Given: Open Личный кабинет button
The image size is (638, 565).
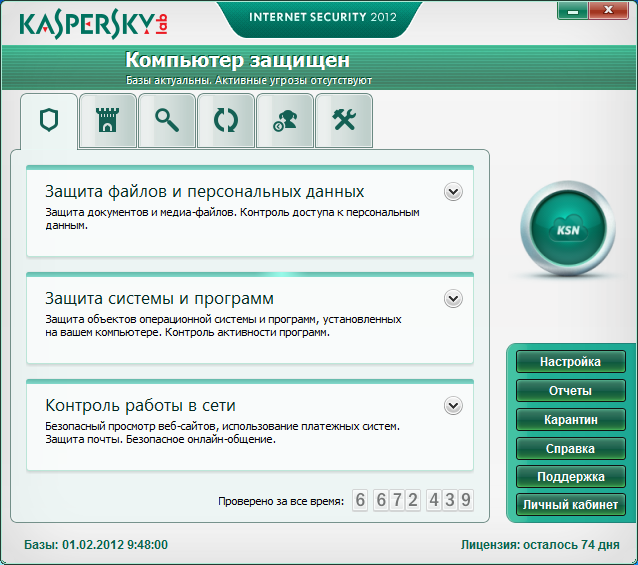Looking at the screenshot, I should (x=570, y=504).
